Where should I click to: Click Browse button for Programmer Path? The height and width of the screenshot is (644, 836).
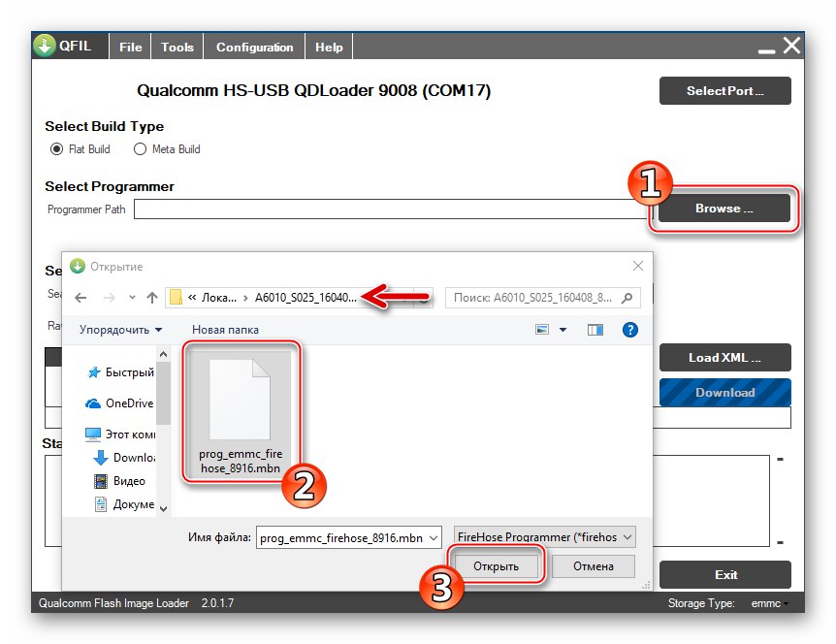point(724,209)
